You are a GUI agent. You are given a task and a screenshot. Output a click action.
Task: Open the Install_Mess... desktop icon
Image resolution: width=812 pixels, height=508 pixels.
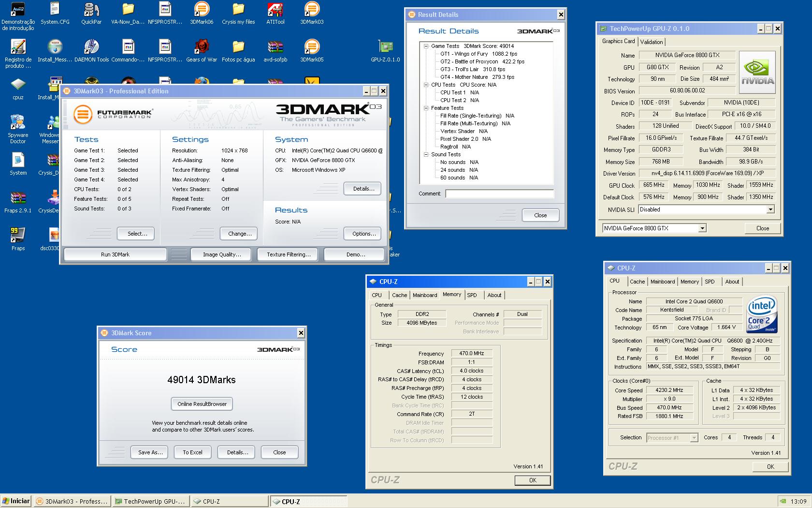pos(55,51)
